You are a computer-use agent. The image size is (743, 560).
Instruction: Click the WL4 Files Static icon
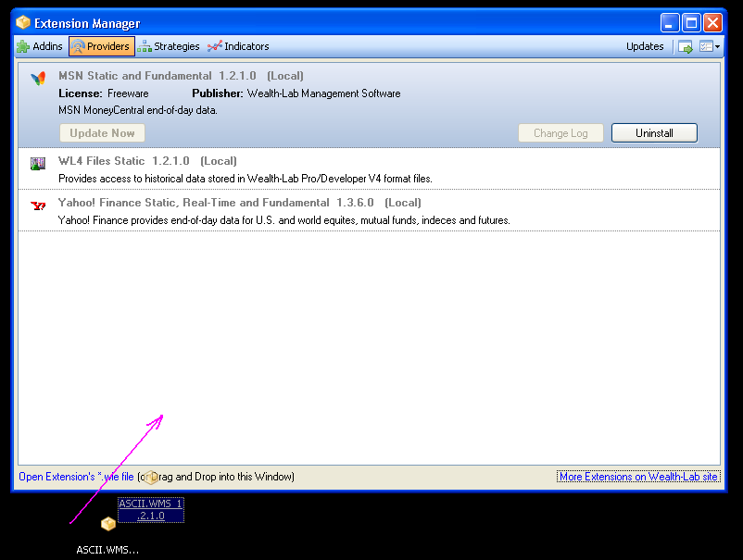[x=38, y=164]
